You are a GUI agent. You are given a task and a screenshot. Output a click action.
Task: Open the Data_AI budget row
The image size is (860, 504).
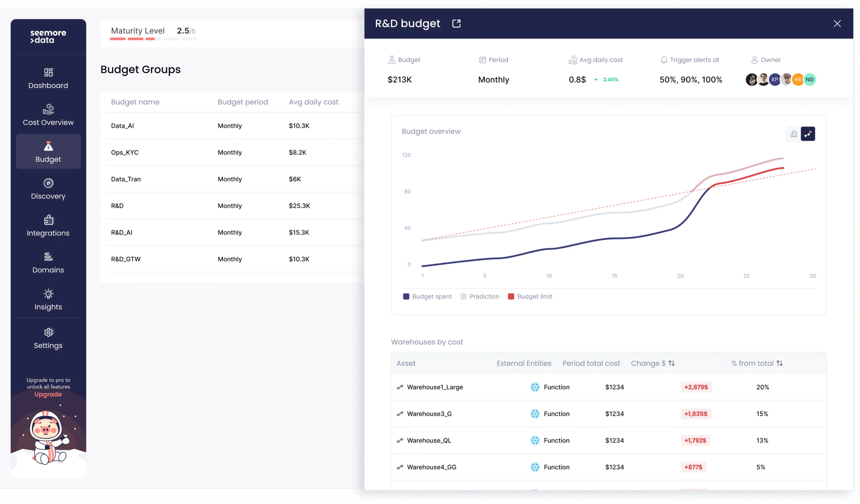click(x=123, y=126)
